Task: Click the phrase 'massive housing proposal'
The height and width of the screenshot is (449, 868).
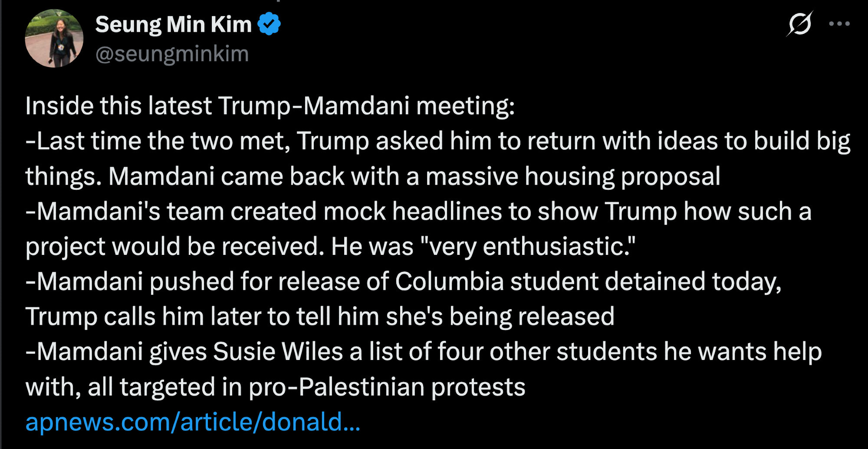Action: pos(572,176)
